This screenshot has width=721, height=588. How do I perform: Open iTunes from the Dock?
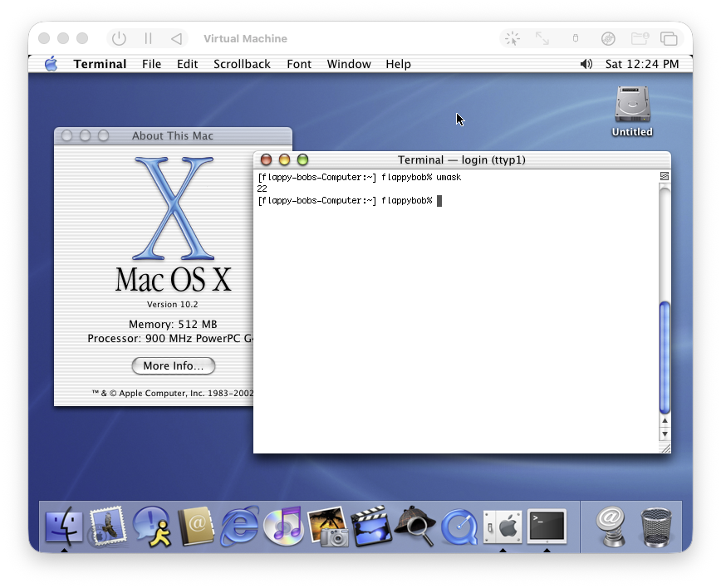(x=283, y=527)
